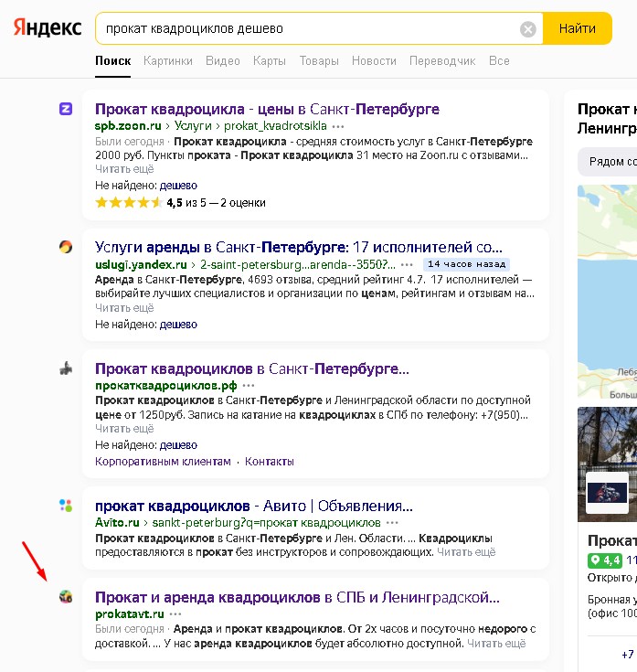
Task: Open the Карты tab
Action: coord(270,61)
